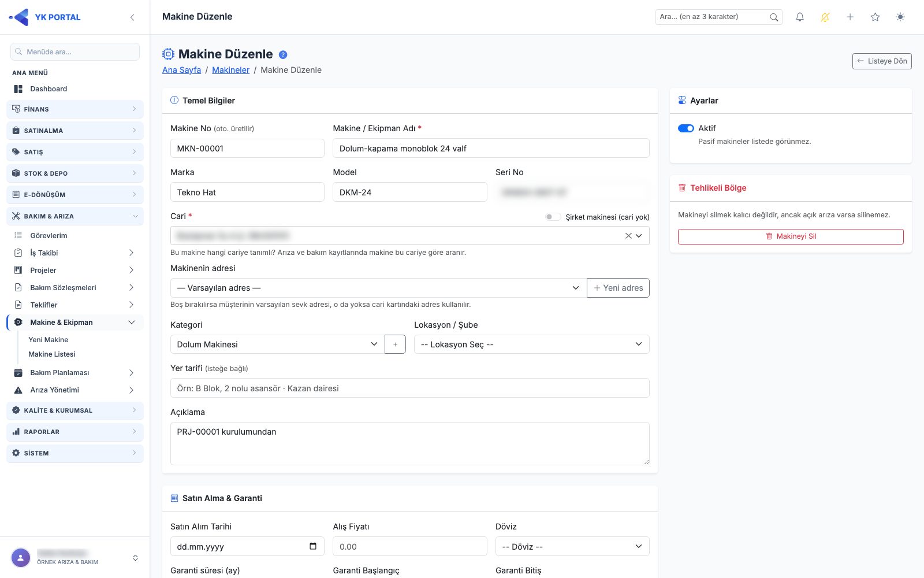The image size is (924, 578).
Task: Expand the RAPORLAR menu section
Action: [x=75, y=432]
